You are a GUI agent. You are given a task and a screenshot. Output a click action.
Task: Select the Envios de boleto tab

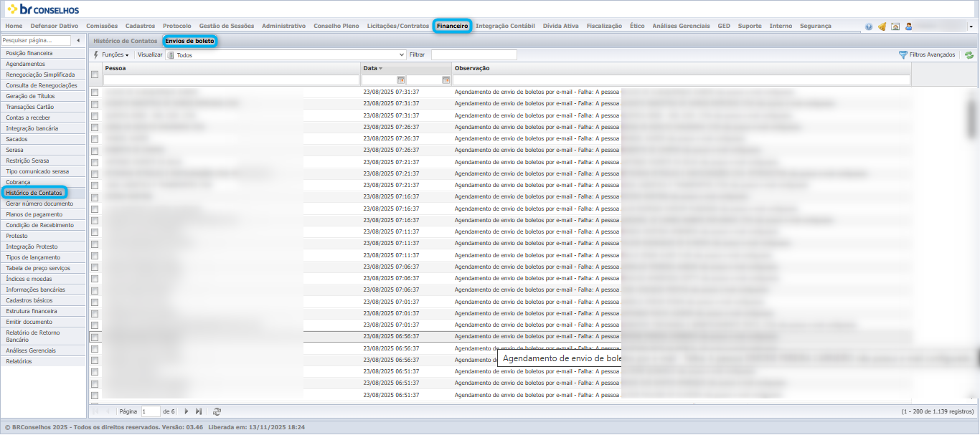pyautogui.click(x=190, y=41)
